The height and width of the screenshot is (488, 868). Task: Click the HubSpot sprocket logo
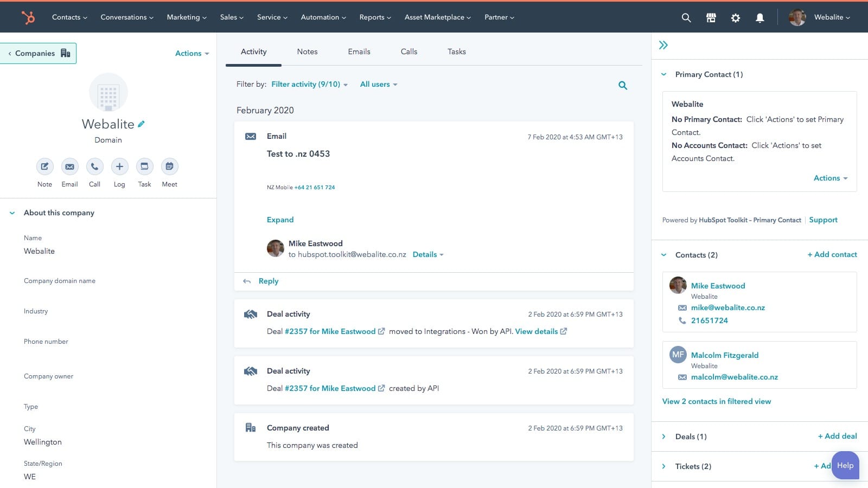tap(28, 17)
